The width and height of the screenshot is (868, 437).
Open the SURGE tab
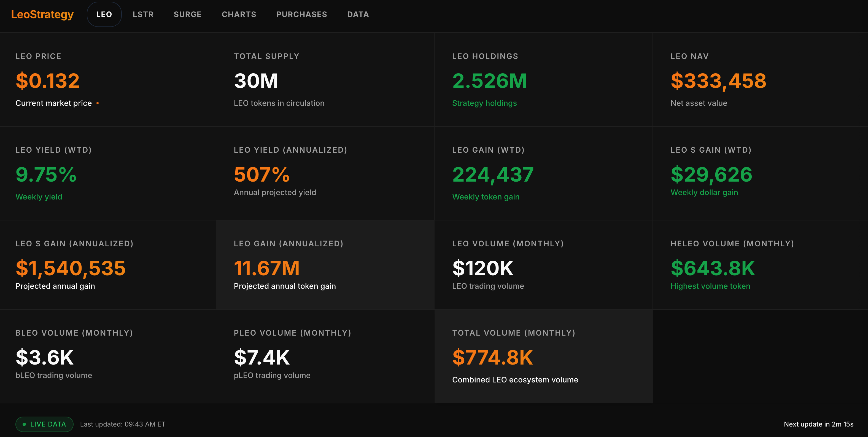pos(187,15)
